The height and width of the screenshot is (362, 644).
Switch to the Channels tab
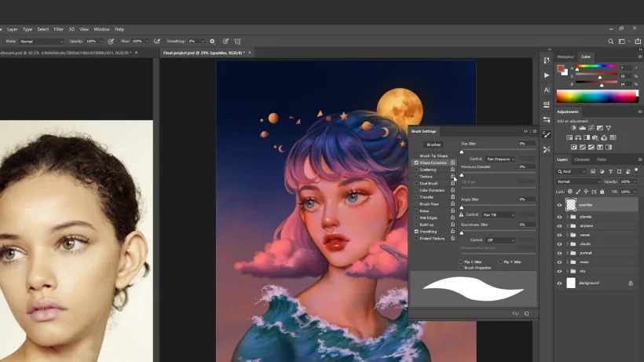coord(582,159)
